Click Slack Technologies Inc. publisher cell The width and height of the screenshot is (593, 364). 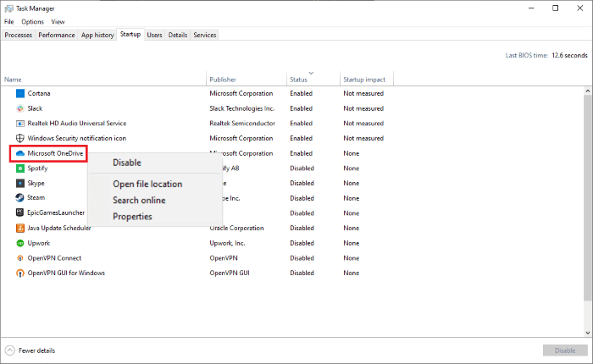point(242,108)
